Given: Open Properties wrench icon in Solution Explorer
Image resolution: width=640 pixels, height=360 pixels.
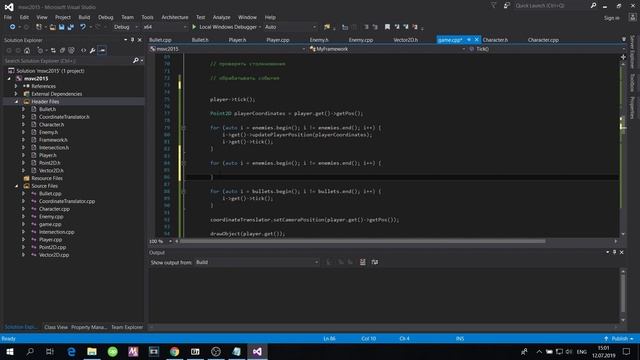Looking at the screenshot, I should pyautogui.click(x=93, y=50).
